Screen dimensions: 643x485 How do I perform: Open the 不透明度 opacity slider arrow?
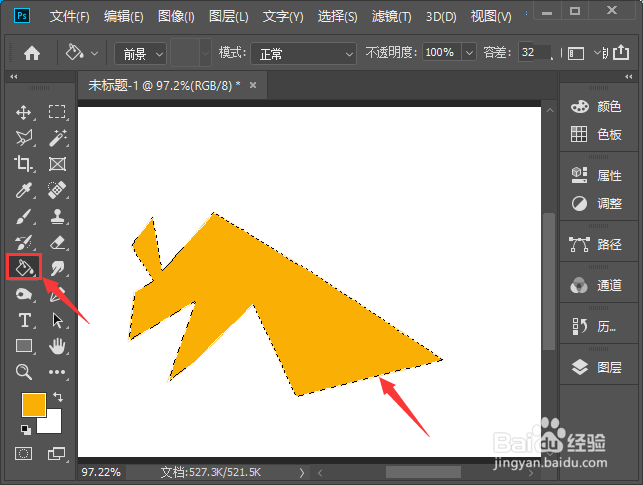[x=469, y=53]
